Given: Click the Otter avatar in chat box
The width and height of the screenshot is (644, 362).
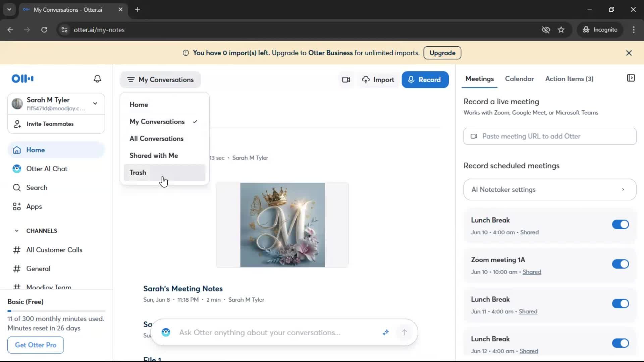Looking at the screenshot, I should pyautogui.click(x=166, y=332).
